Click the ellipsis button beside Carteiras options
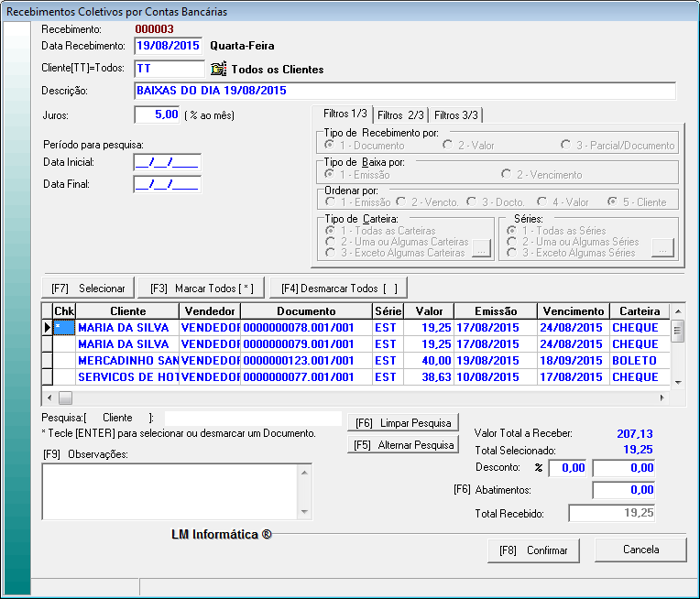This screenshot has height=599, width=700. pyautogui.click(x=481, y=248)
